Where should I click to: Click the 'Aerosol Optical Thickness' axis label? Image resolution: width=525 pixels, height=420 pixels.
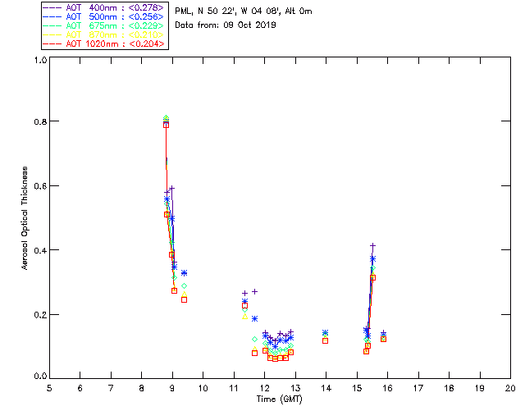tap(25, 218)
